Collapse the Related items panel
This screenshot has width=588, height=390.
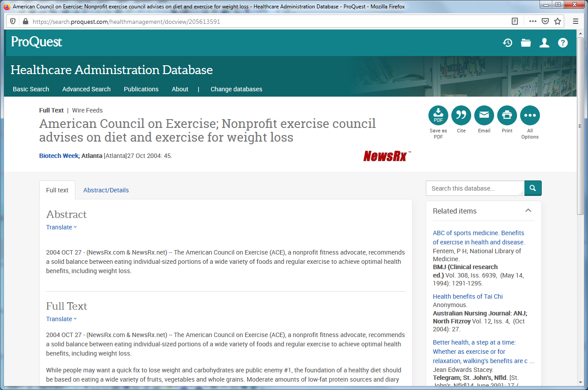(x=528, y=210)
